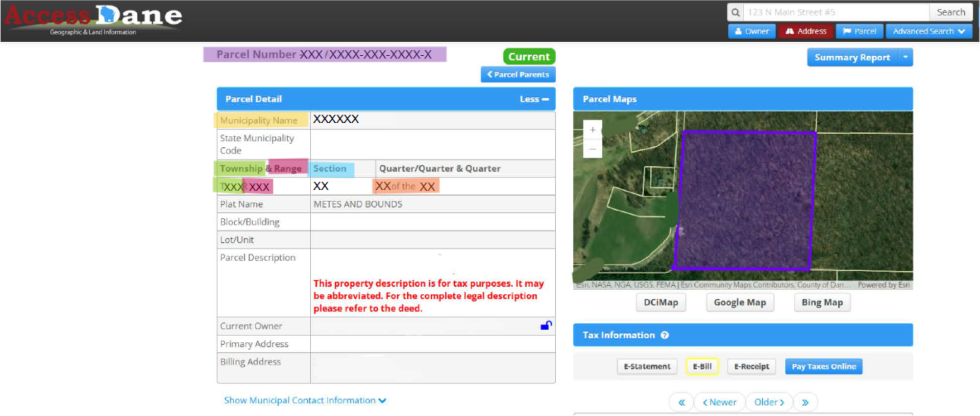Click the Search button
The image size is (980, 416).
coord(951,12)
